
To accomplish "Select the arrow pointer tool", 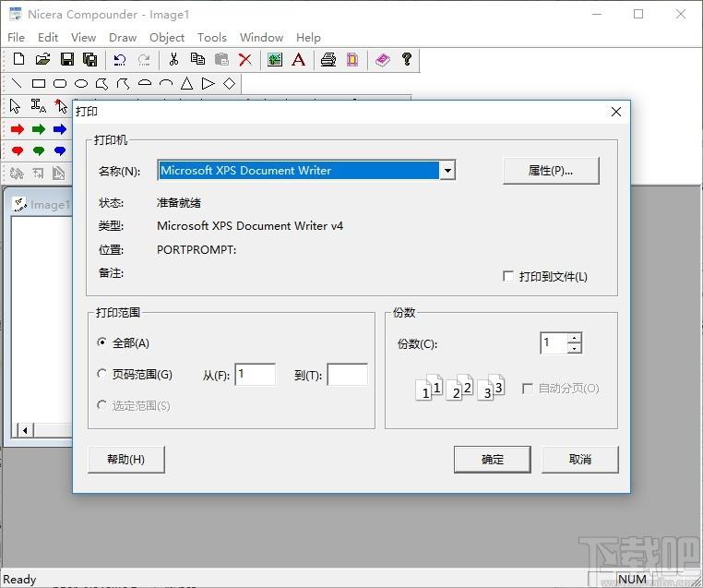I will tap(15, 106).
